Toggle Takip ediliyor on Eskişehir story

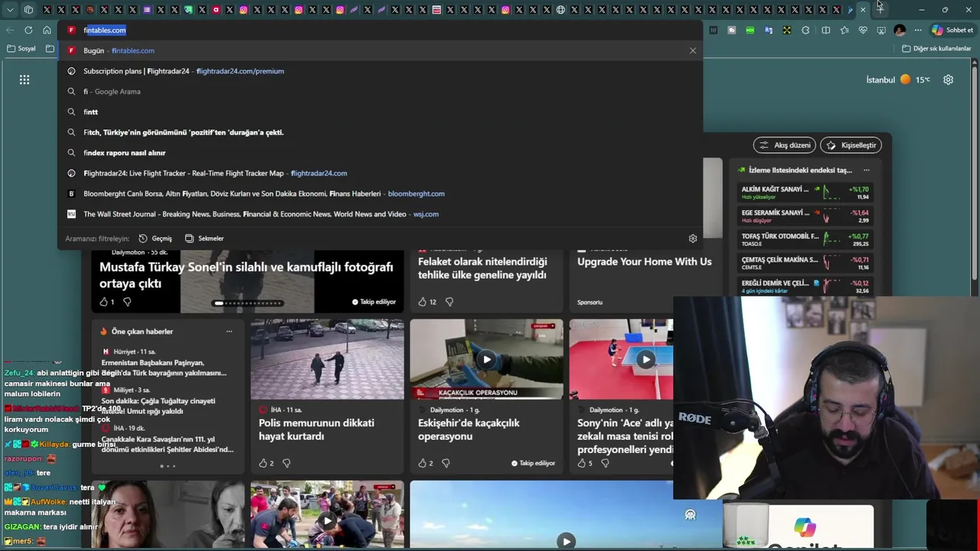click(533, 463)
